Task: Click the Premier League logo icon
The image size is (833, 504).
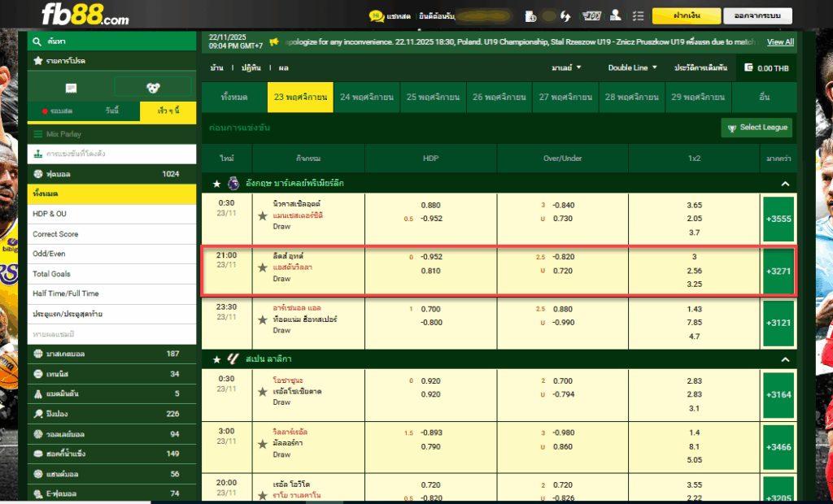Action: [233, 183]
